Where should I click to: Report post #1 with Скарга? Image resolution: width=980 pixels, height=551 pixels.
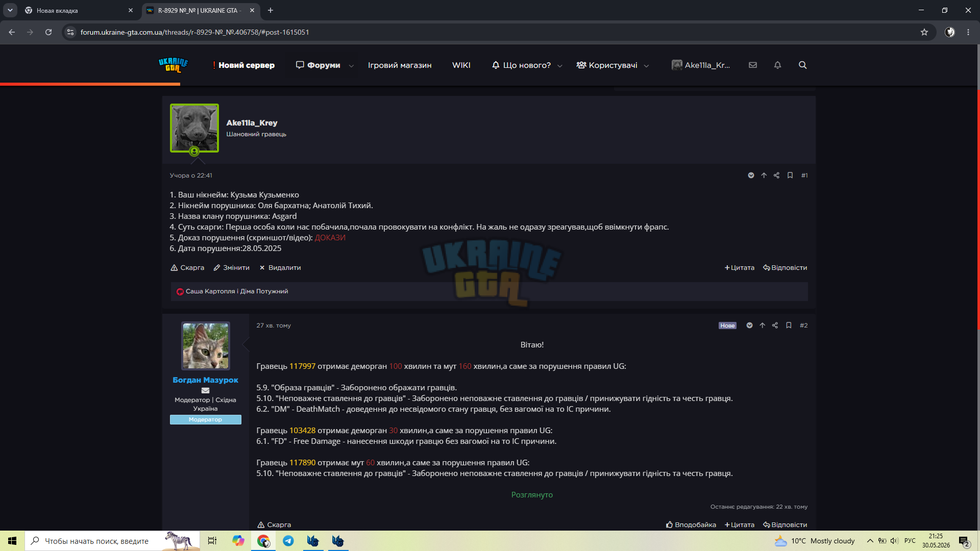coord(187,267)
